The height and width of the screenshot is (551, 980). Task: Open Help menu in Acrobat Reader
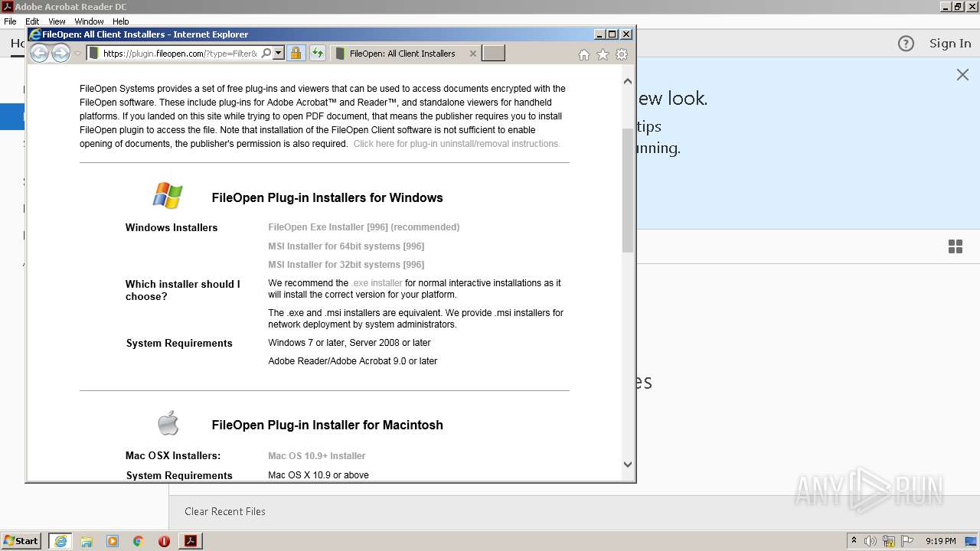click(121, 21)
